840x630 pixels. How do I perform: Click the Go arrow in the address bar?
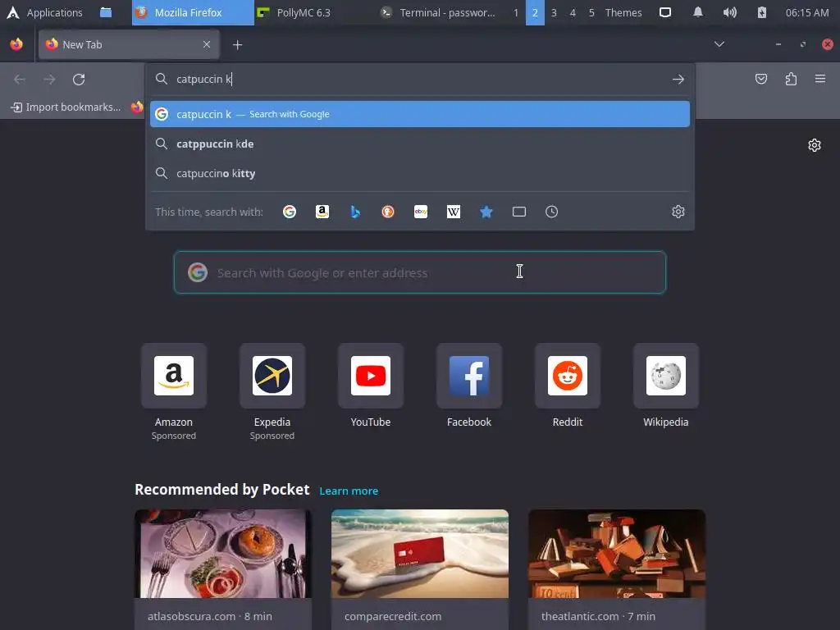pos(678,80)
